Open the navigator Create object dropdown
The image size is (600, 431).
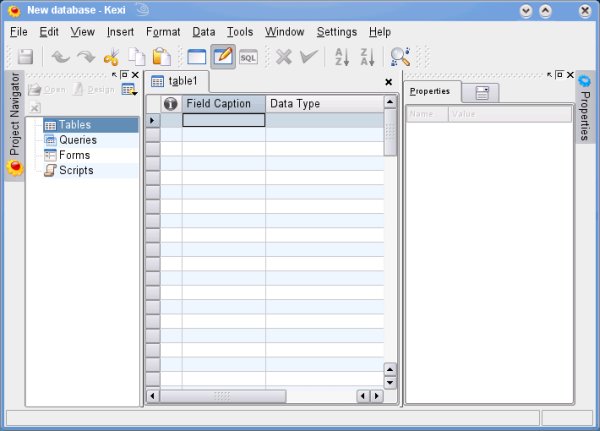(129, 90)
